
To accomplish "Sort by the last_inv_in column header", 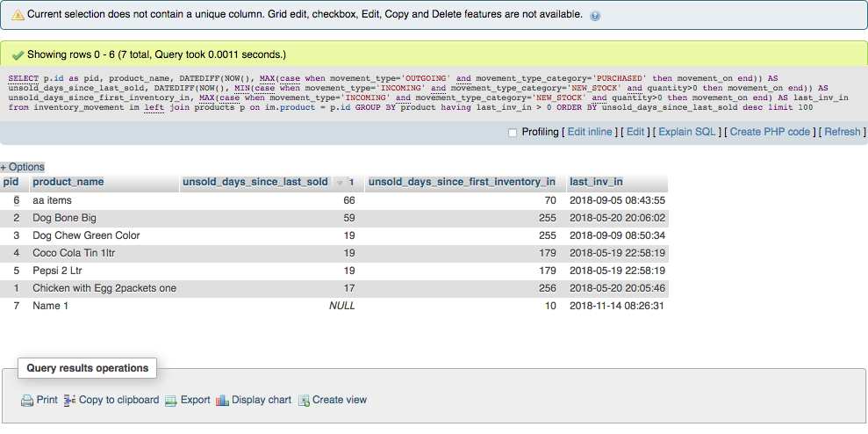I will point(596,182).
